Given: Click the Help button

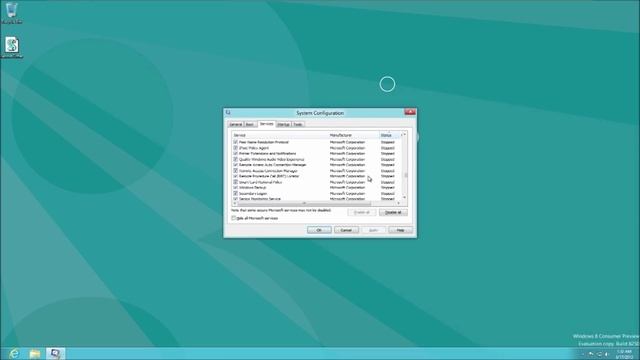Looking at the screenshot, I should [400, 230].
